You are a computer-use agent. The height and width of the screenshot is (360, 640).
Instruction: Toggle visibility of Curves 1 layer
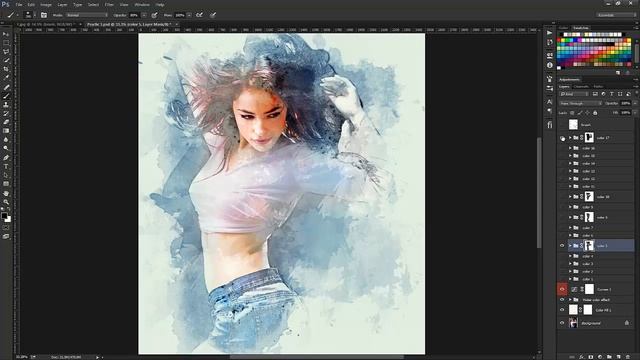(x=562, y=289)
